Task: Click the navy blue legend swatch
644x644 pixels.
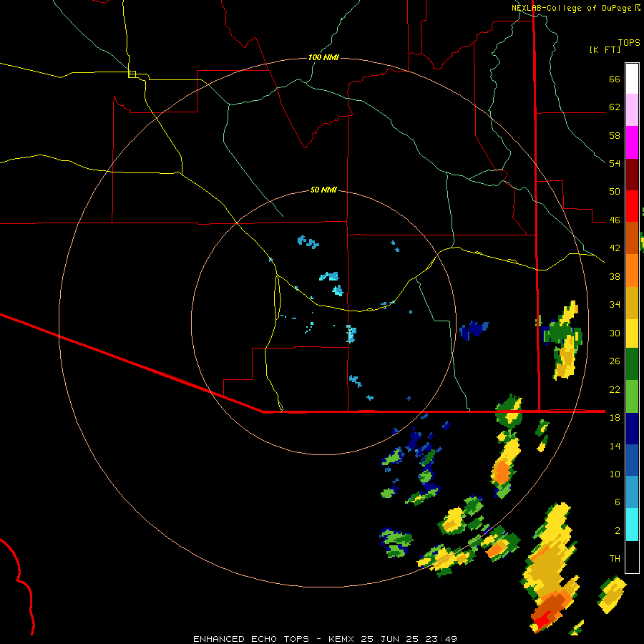Action: pos(632,429)
